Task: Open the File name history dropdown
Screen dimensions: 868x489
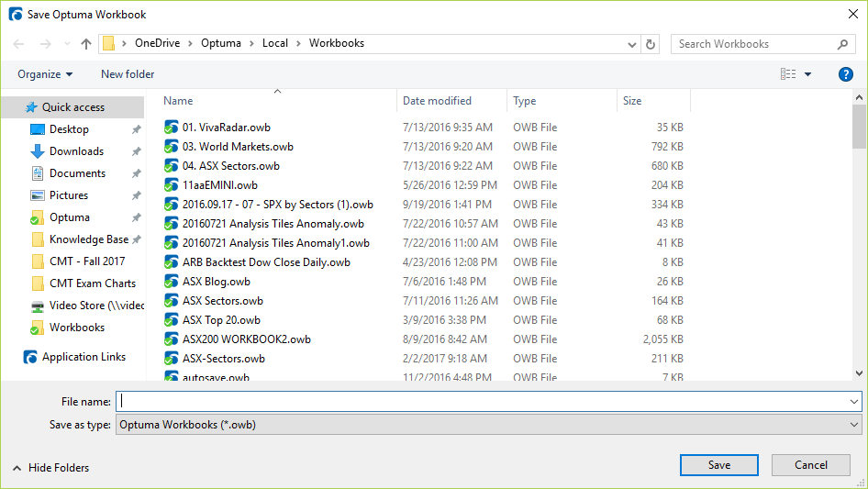Action: point(854,402)
